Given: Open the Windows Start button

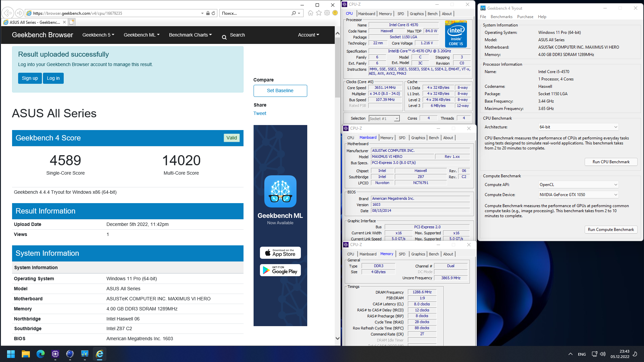Looking at the screenshot, I should pos(11,354).
